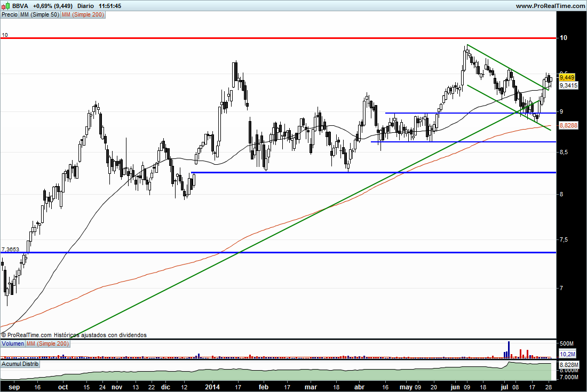Select the Precio panel label
The height and width of the screenshot is (392, 587).
click(10, 14)
